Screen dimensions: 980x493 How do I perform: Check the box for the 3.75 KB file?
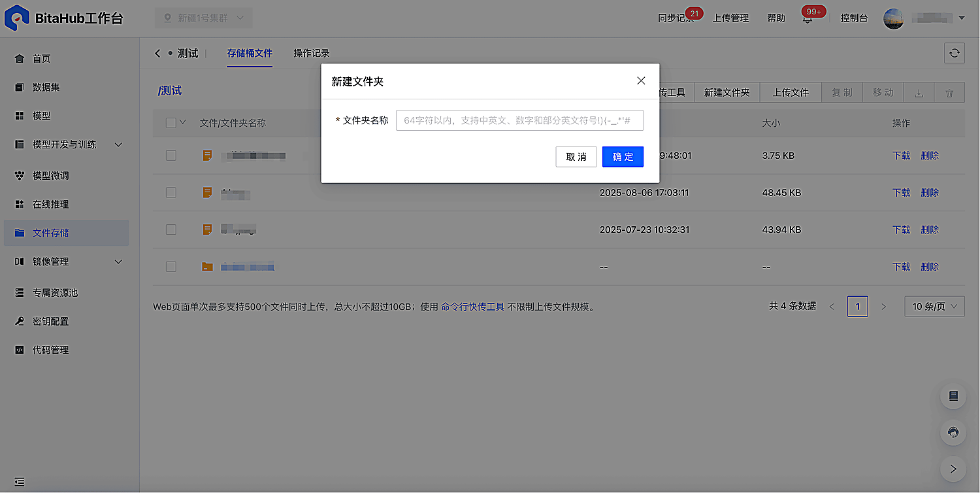tap(171, 156)
